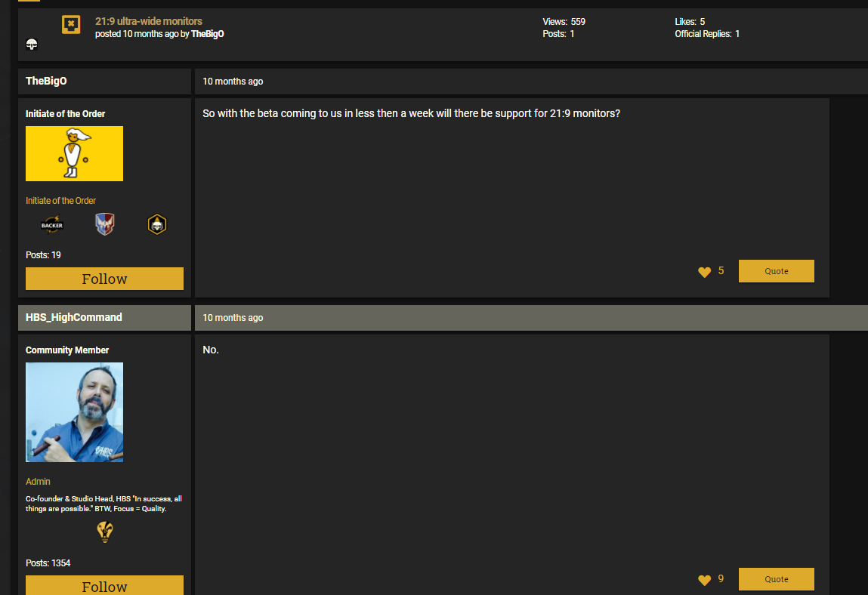Screen dimensions: 868x595
Task: Click the TheBigO username in post header
Action: [46, 82]
